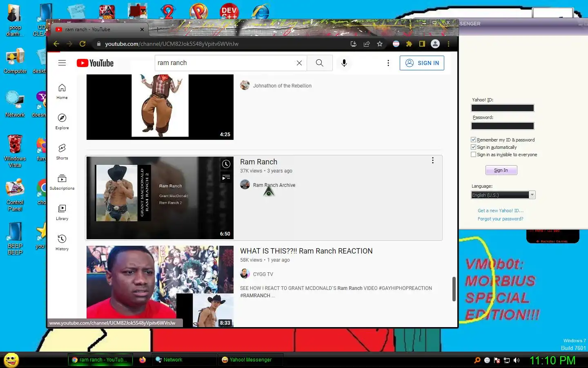Start voice search with microphone

coord(344,63)
